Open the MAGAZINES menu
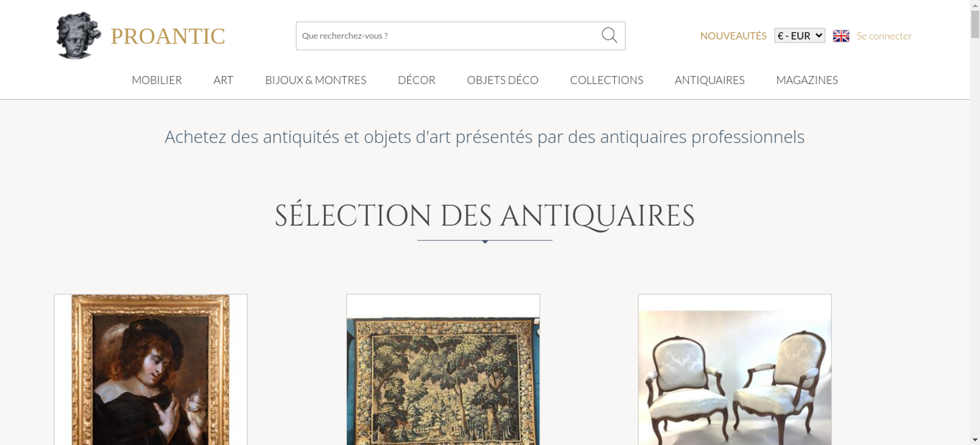This screenshot has width=980, height=445. point(807,80)
